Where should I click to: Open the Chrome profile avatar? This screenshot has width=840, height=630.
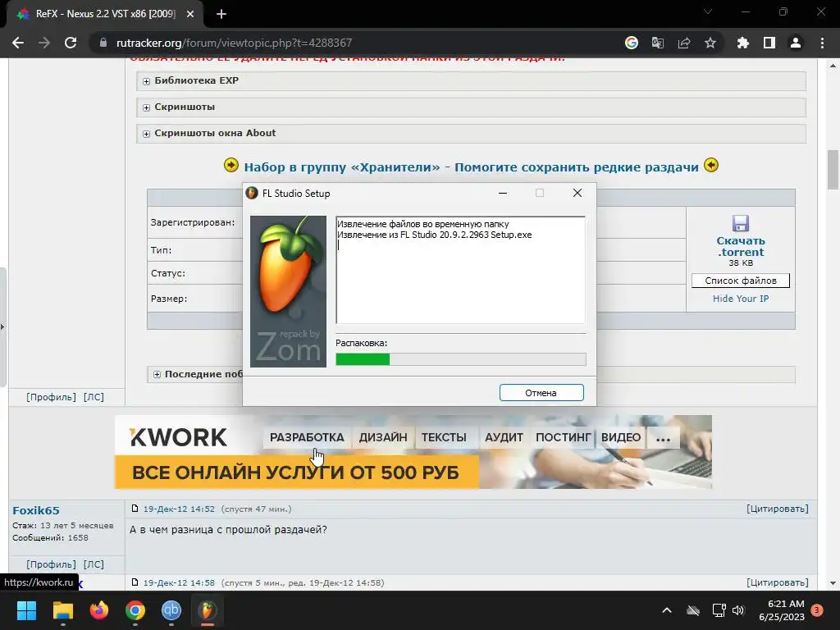point(796,43)
